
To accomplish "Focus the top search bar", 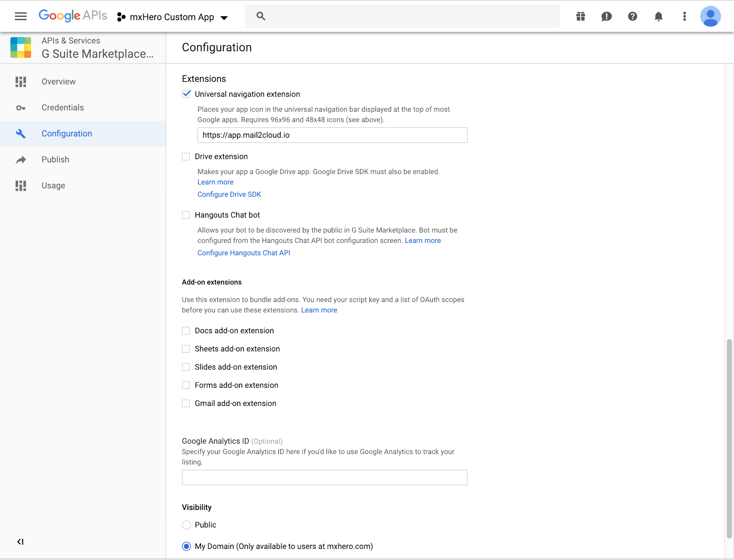I will [402, 16].
